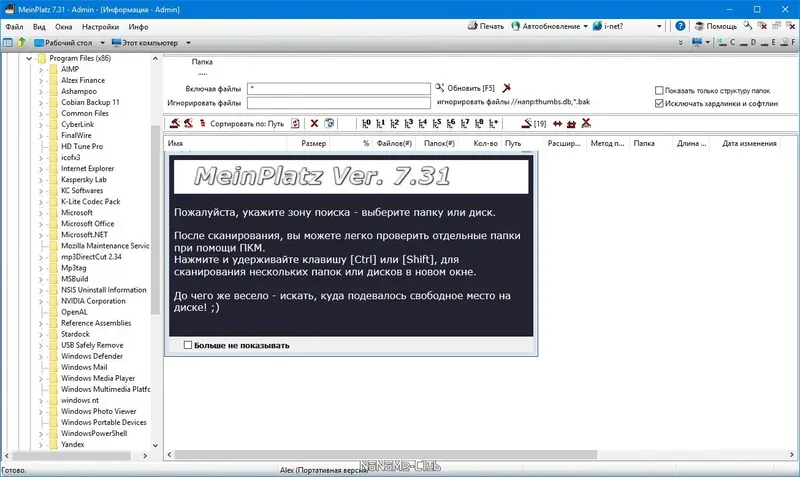
Task: Expand tree to level 6 icon
Action: click(451, 123)
